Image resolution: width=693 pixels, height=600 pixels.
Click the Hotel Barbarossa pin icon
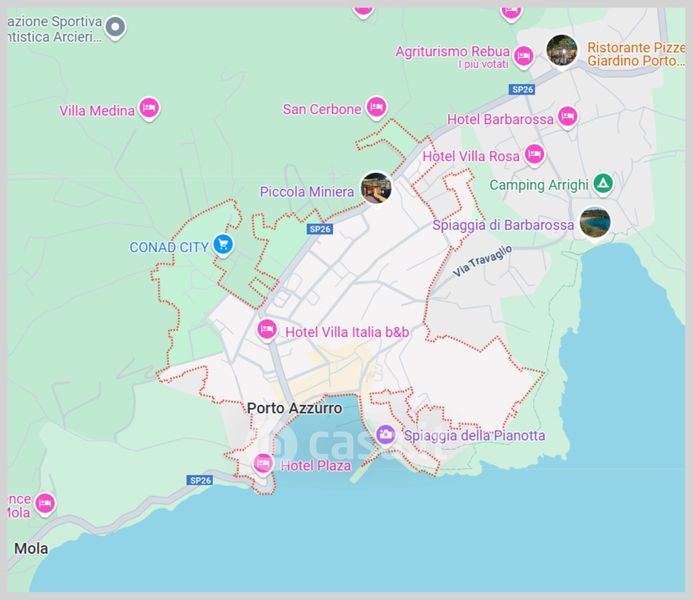click(x=567, y=117)
